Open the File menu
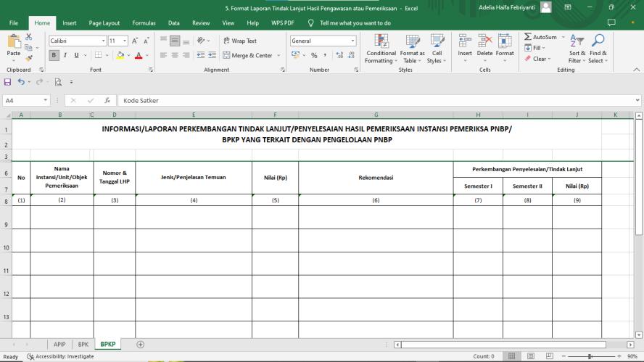Screen dimensions: 644x362 coord(14,23)
